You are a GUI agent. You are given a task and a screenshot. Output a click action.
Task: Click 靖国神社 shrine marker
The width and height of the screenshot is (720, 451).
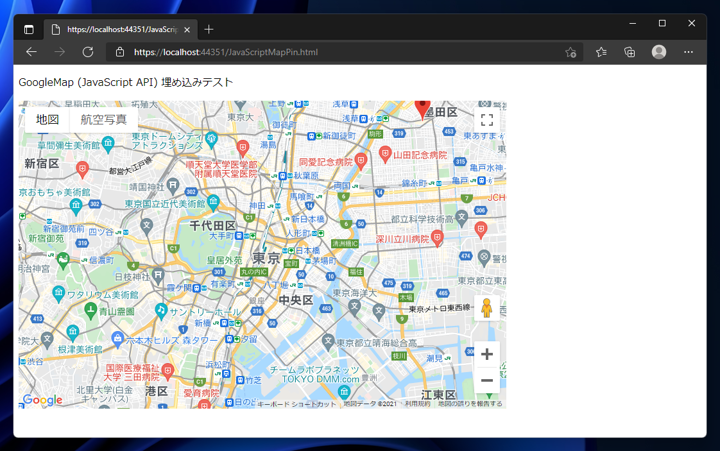click(173, 186)
